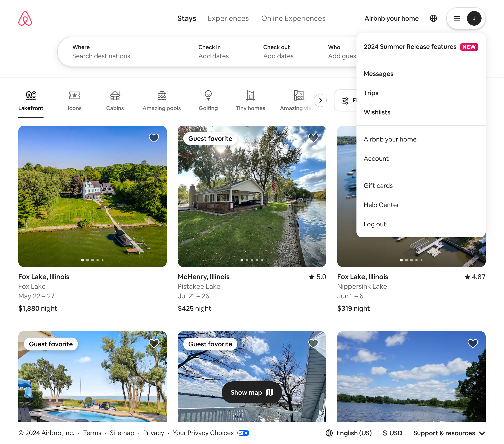Viewport: 504px width, 444px height.
Task: Pick the Tiny homes category icon
Action: tap(250, 95)
